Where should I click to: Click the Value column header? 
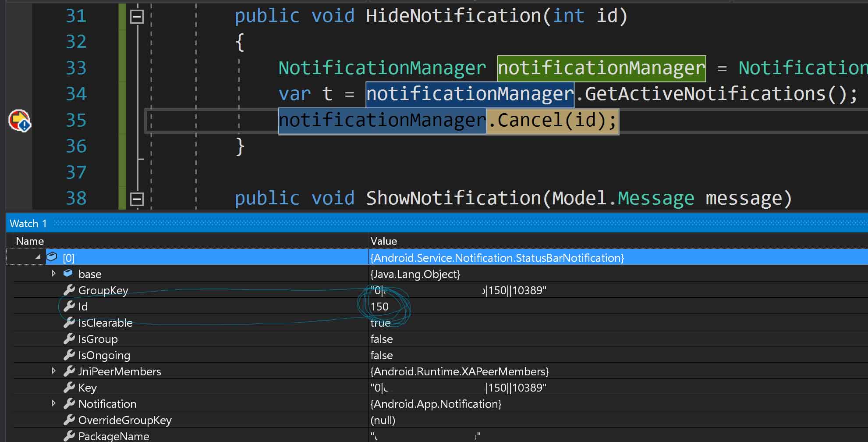tap(384, 241)
